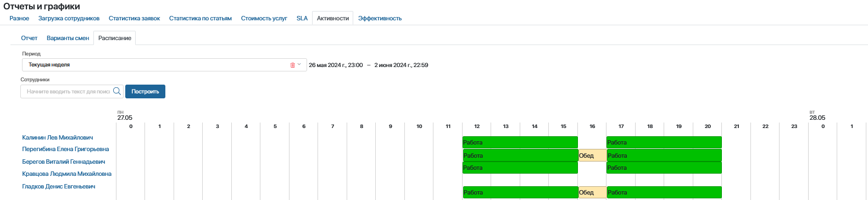This screenshot has width=868, height=200.
Task: Open the Стоимость услуг tab
Action: pos(264,18)
